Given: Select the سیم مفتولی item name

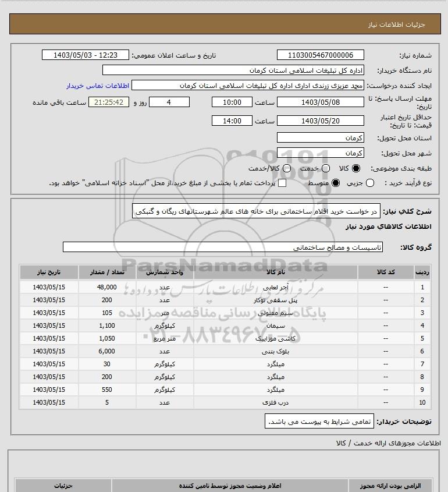Looking at the screenshot, I should pyautogui.click(x=276, y=313).
